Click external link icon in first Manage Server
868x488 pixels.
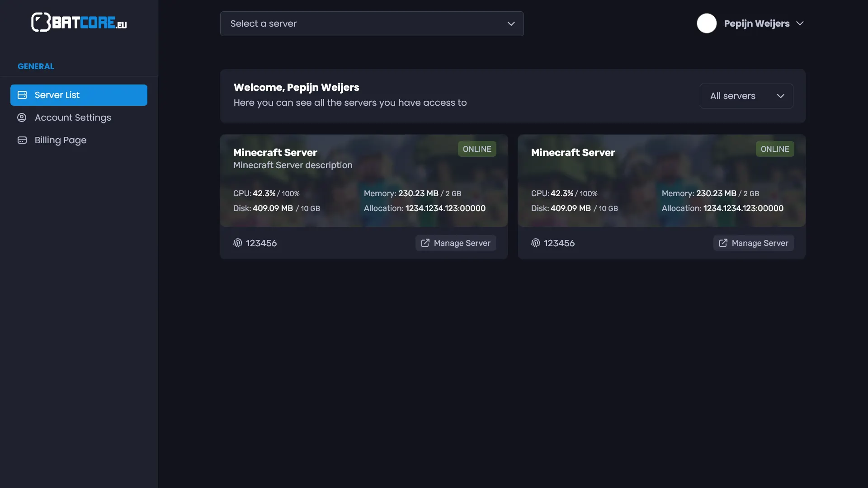tap(425, 243)
